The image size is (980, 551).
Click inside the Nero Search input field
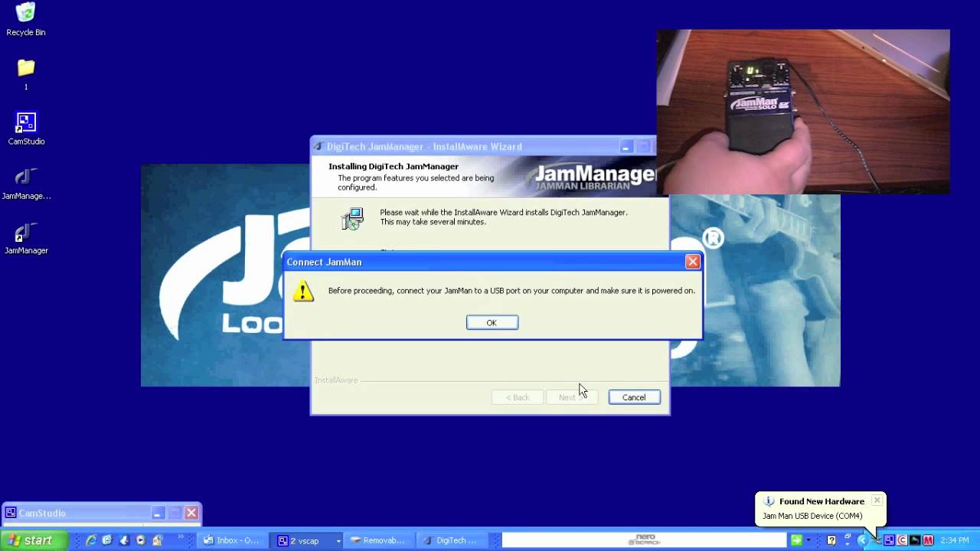tap(645, 540)
